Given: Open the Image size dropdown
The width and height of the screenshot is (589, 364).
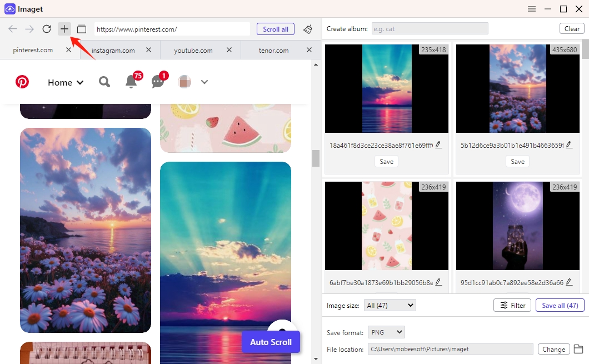Looking at the screenshot, I should [x=390, y=306].
